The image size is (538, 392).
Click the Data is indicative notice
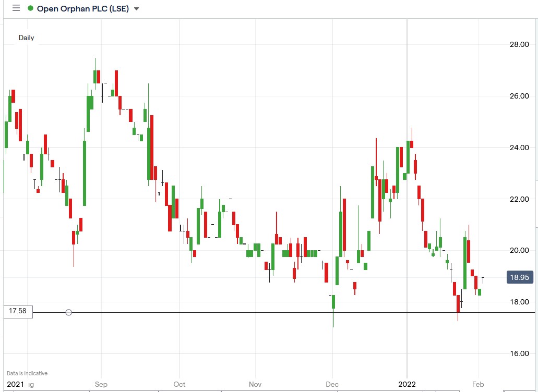click(x=26, y=373)
